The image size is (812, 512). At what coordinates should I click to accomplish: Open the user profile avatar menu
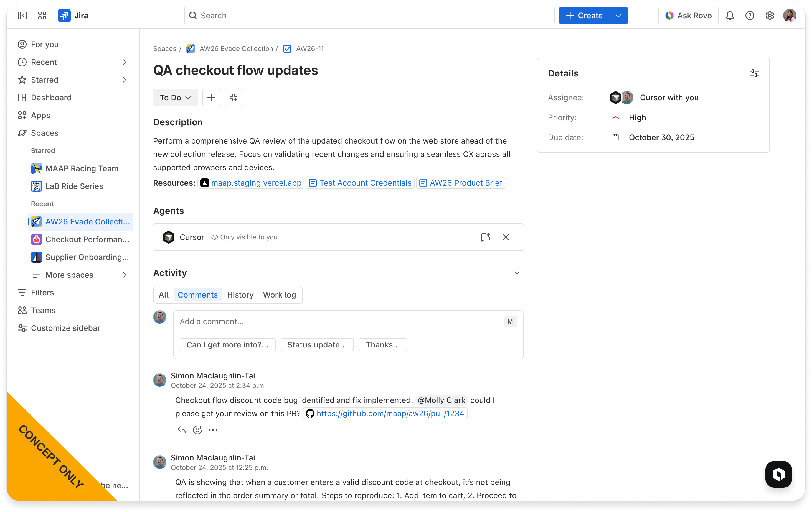tap(790, 16)
